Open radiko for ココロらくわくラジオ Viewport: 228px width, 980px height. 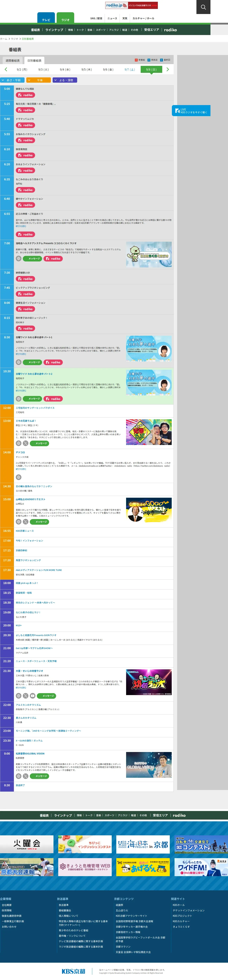(53, 258)
